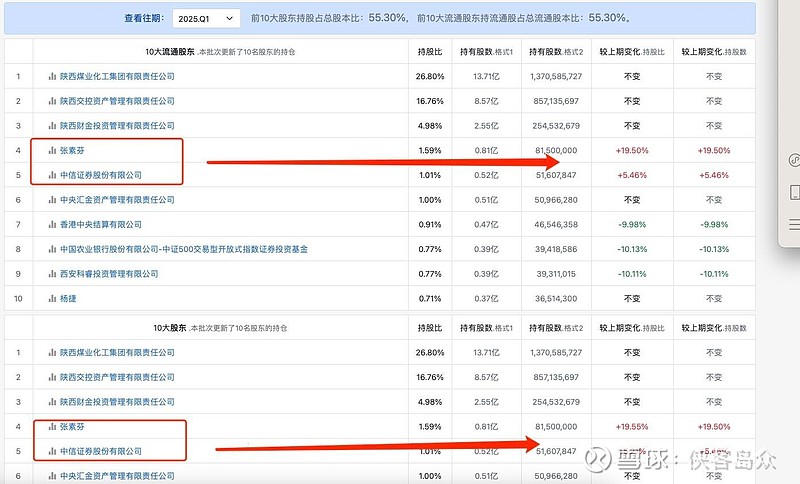Select 39,311,015 share count cell

556,274
